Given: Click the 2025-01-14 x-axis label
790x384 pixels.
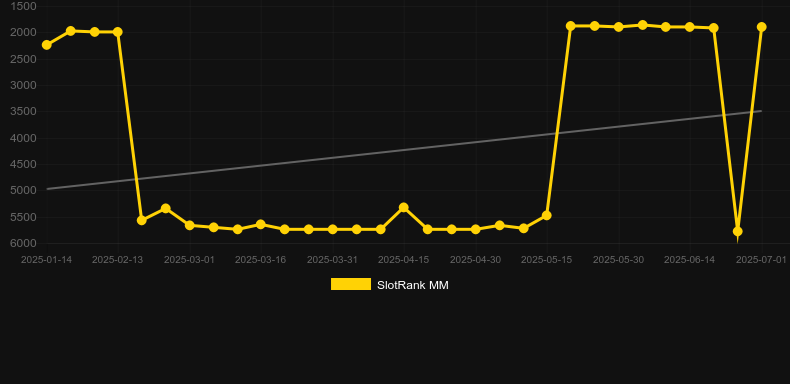Looking at the screenshot, I should pos(46,260).
